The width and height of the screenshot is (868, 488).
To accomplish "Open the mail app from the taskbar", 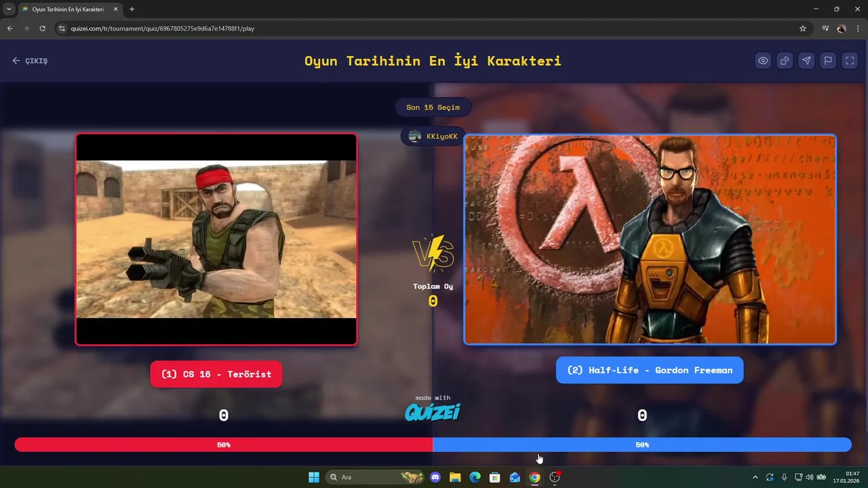I will [515, 477].
